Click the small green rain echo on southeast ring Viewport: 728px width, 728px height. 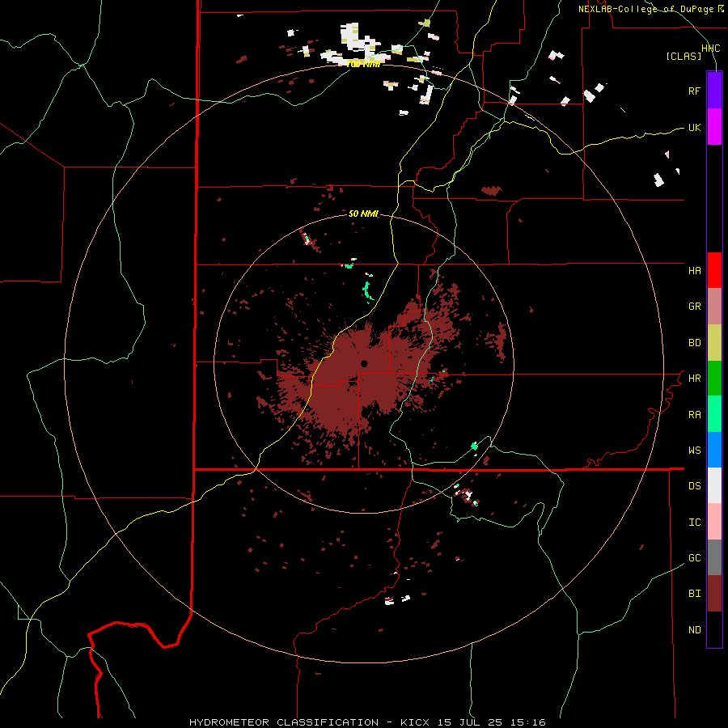pos(475,446)
